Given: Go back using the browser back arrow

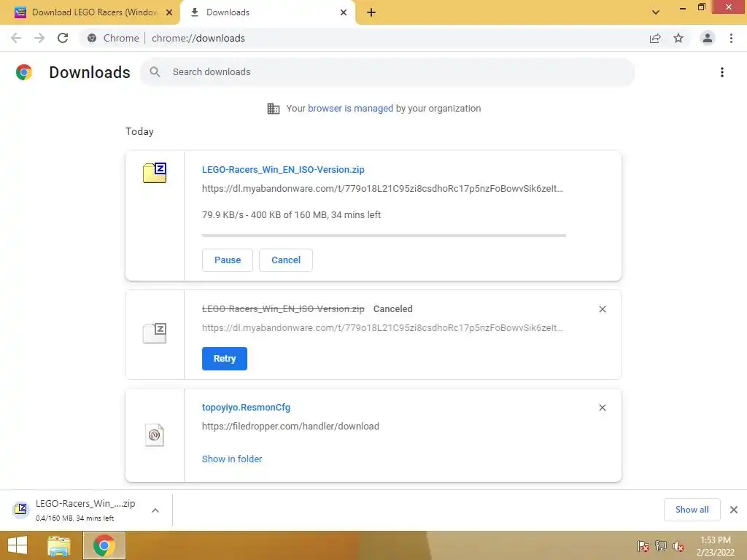Looking at the screenshot, I should 16,38.
